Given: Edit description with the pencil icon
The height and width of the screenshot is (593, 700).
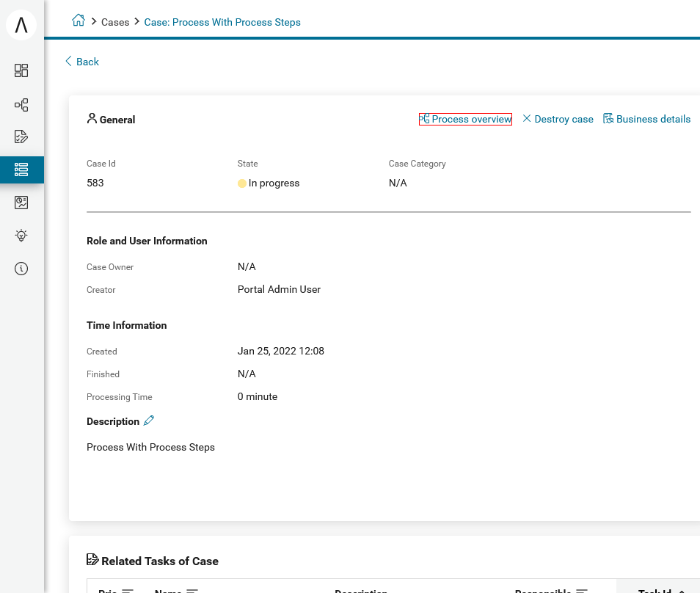Looking at the screenshot, I should 149,421.
